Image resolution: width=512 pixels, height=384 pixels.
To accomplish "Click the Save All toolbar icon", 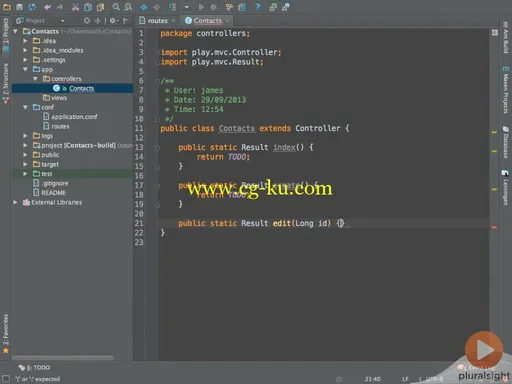I will [x=19, y=7].
